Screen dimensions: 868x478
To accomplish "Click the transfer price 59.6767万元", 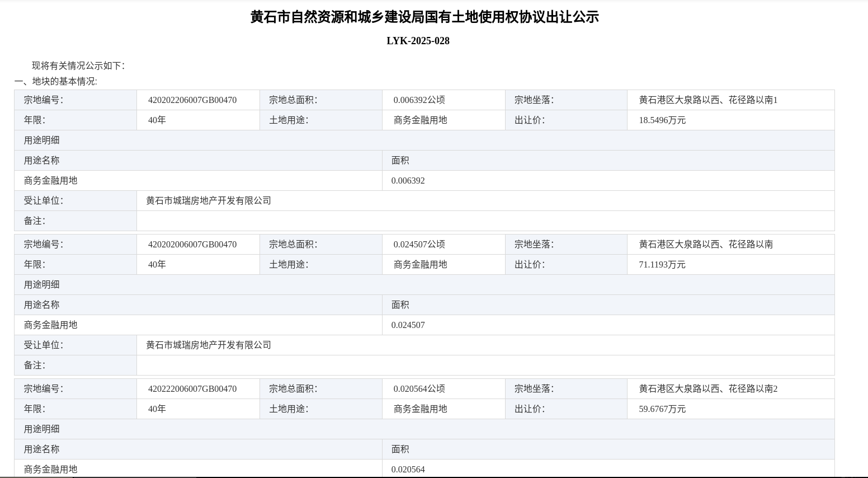I will pyautogui.click(x=662, y=409).
